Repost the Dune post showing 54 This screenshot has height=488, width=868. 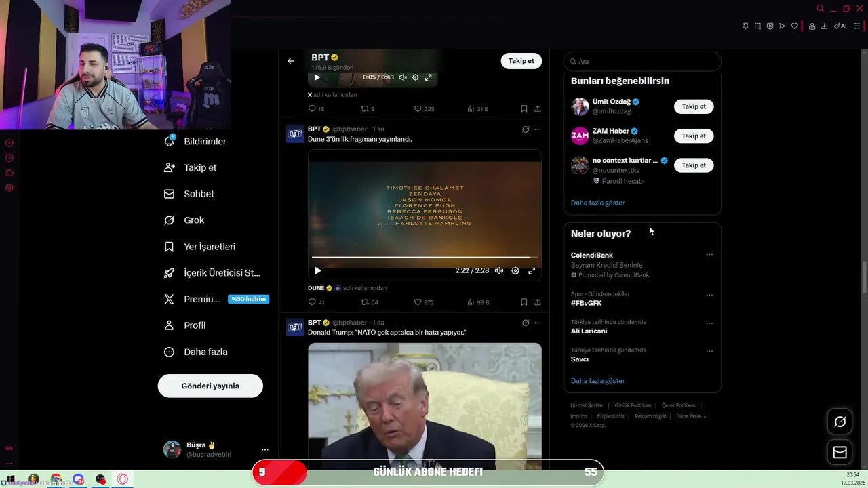(370, 302)
